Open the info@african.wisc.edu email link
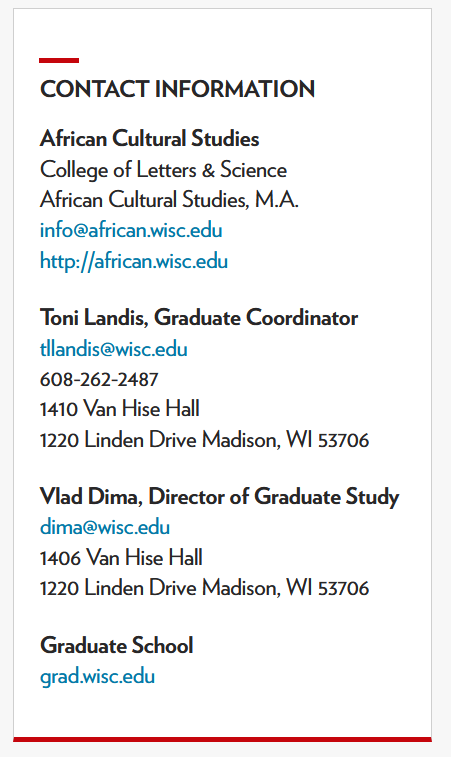This screenshot has height=757, width=451. (x=131, y=230)
